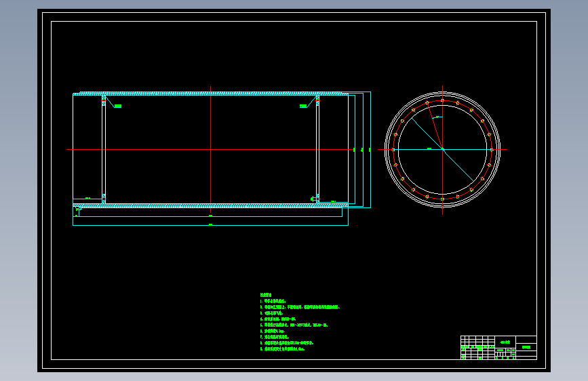The height and width of the screenshot is (381, 588).
Task: Click the circular end view of the drum
Action: pyautogui.click(x=442, y=150)
